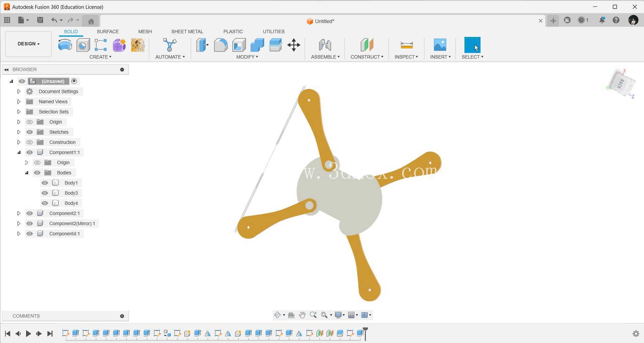
Task: Select the Pan hand tool
Action: point(302,315)
